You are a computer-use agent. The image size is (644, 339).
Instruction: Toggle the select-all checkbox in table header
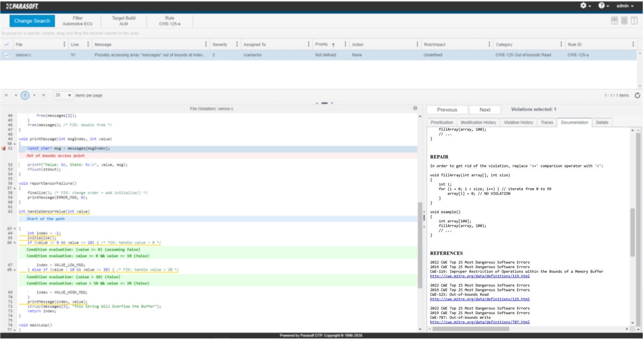coord(6,44)
